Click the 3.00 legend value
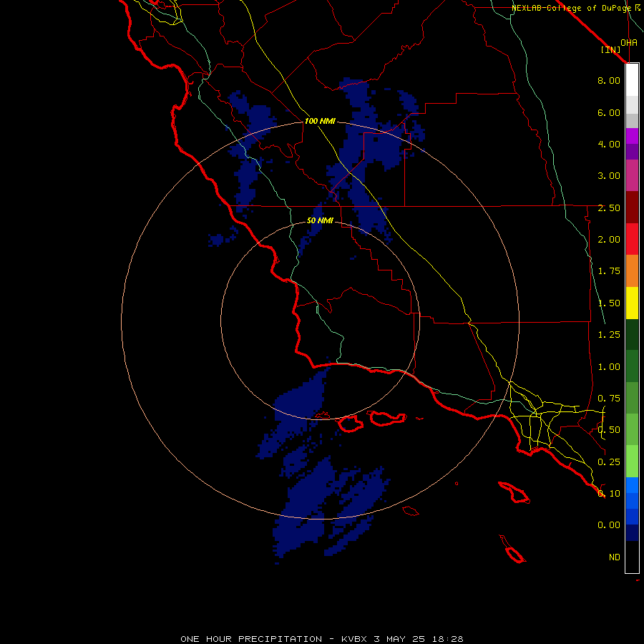Viewport: 644px width, 644px height. pos(609,176)
